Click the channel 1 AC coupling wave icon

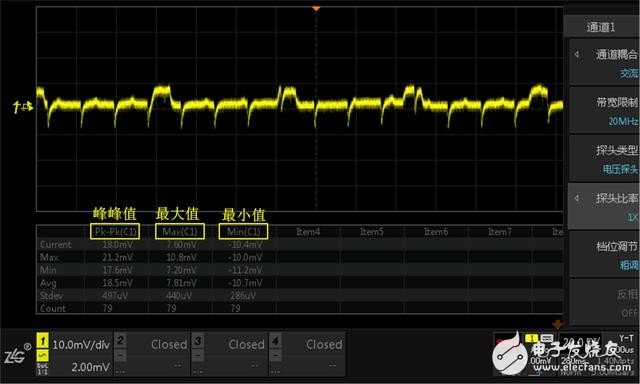coord(42,356)
